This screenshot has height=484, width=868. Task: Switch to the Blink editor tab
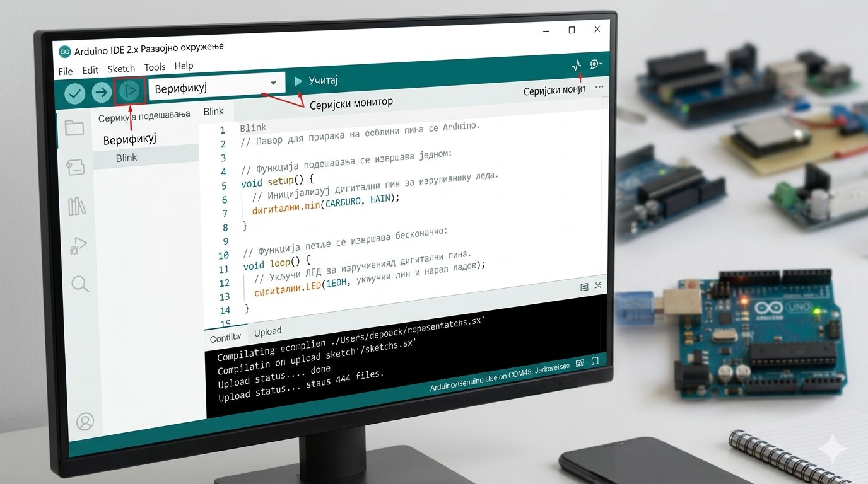(213, 111)
